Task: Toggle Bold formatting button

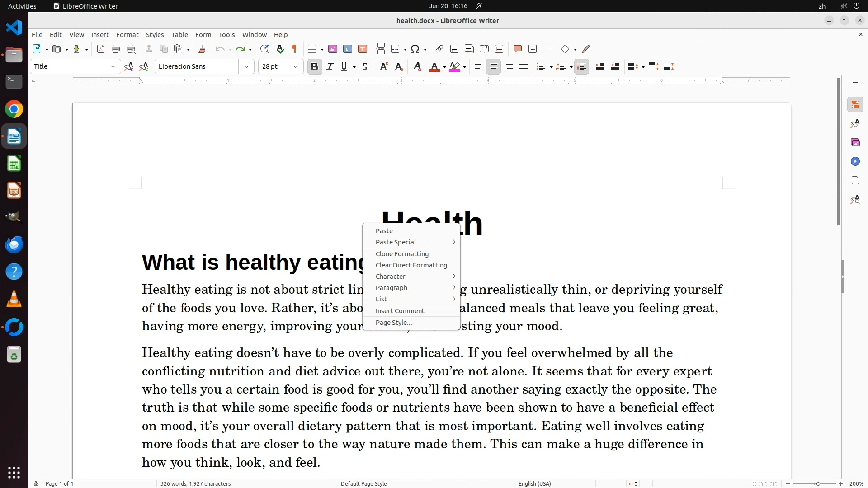Action: [315, 67]
